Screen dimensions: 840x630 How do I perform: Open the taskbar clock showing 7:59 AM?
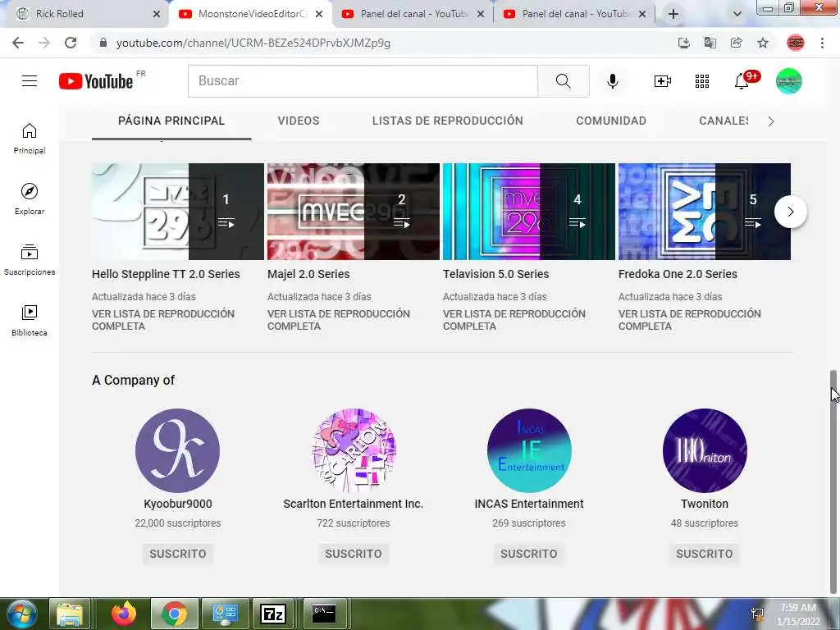pyautogui.click(x=798, y=614)
